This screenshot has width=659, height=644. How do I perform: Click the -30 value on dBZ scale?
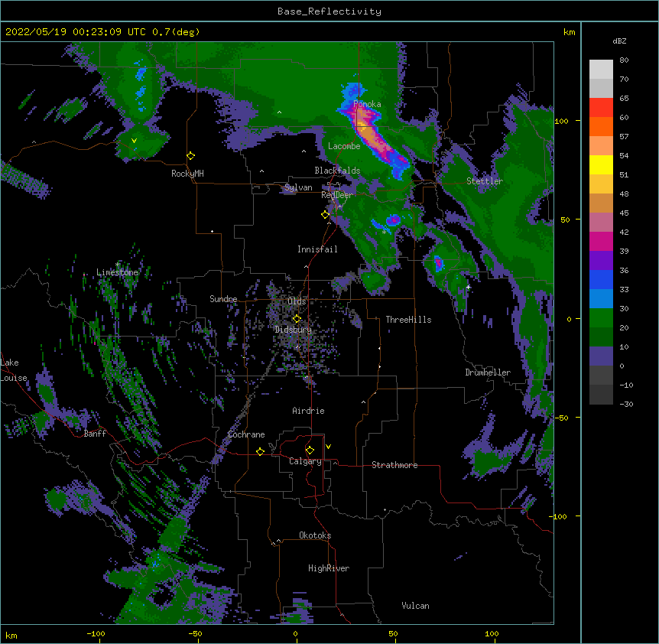click(626, 405)
